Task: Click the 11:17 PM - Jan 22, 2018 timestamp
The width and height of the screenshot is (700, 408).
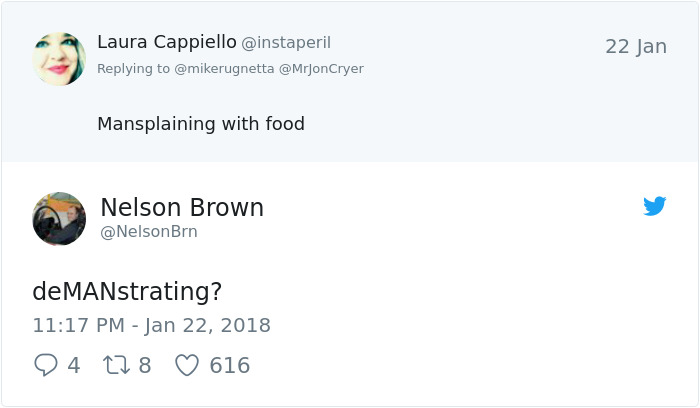Action: (x=151, y=325)
